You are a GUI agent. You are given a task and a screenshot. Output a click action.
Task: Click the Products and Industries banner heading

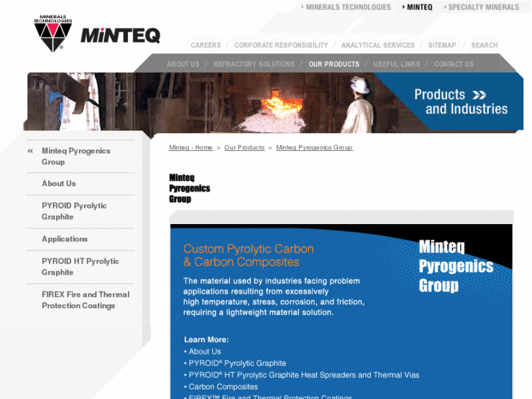click(461, 102)
